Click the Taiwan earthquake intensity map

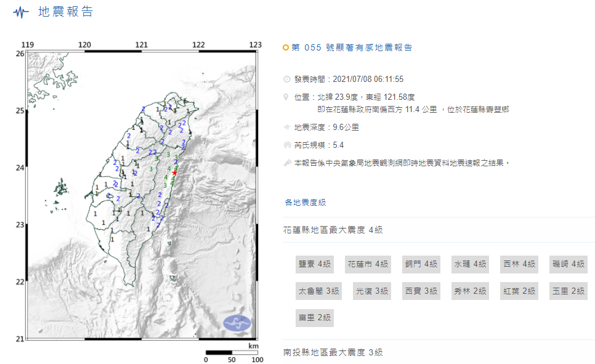[x=142, y=195]
